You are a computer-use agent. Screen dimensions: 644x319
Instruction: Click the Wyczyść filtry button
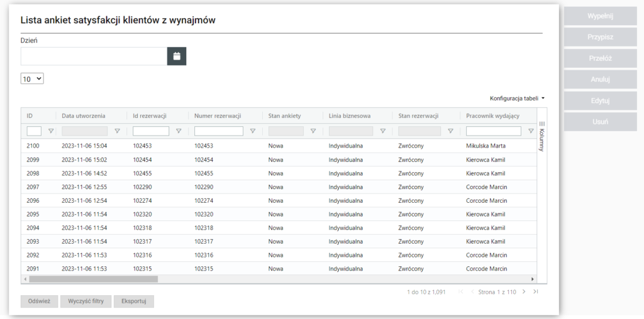(85, 301)
